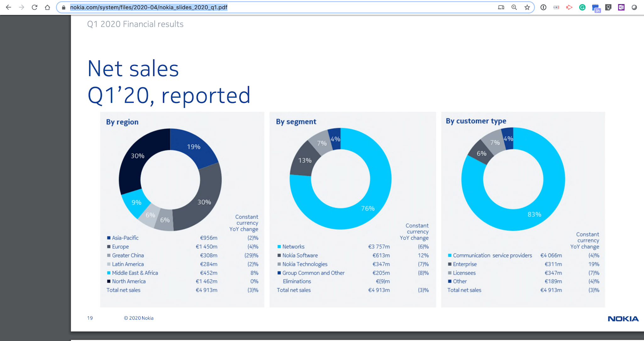Open the grey circular extension at far right

[634, 7]
